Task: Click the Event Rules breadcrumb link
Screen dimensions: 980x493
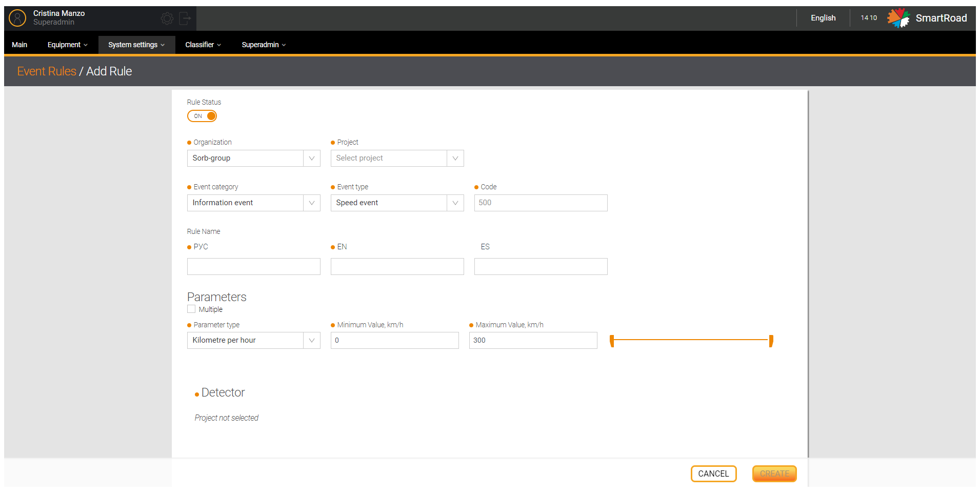Action: pos(47,71)
